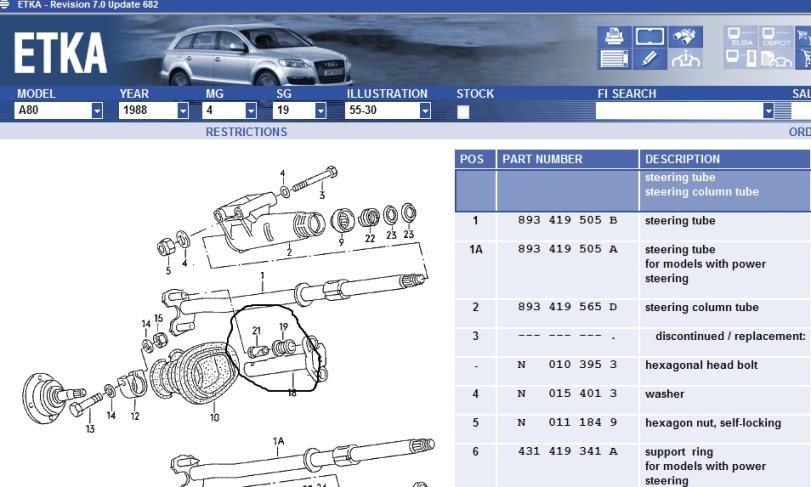
Task: Select part number 893 419 565 D
Action: (567, 307)
